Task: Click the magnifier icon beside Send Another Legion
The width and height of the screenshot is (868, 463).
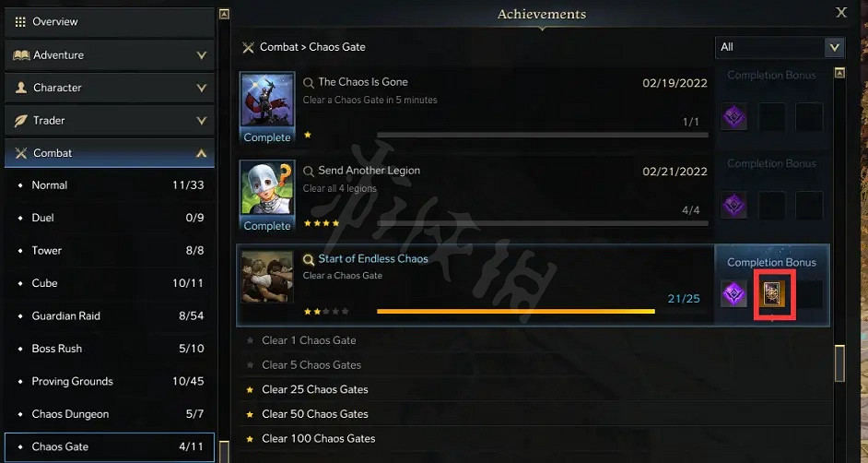Action: [309, 172]
